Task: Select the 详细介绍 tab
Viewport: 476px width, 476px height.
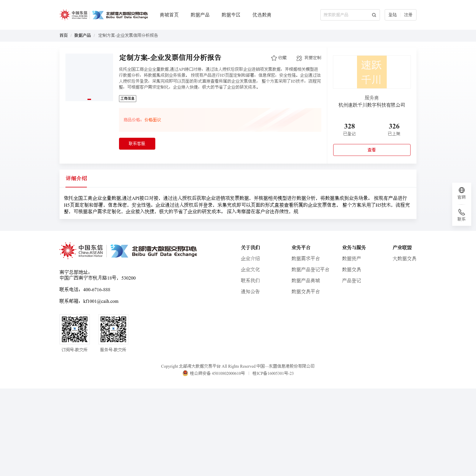Action: [x=76, y=178]
